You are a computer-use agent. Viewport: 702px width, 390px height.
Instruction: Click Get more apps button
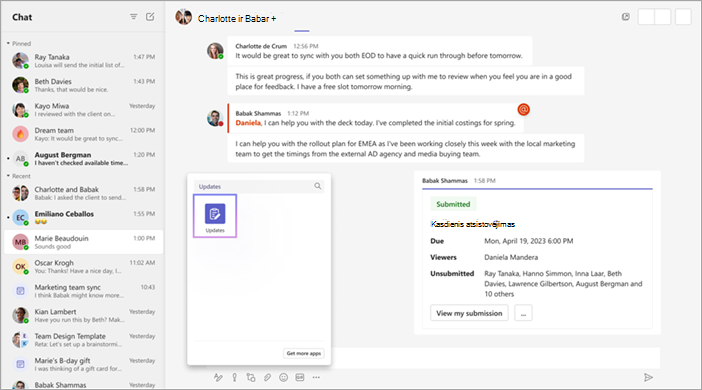click(304, 353)
